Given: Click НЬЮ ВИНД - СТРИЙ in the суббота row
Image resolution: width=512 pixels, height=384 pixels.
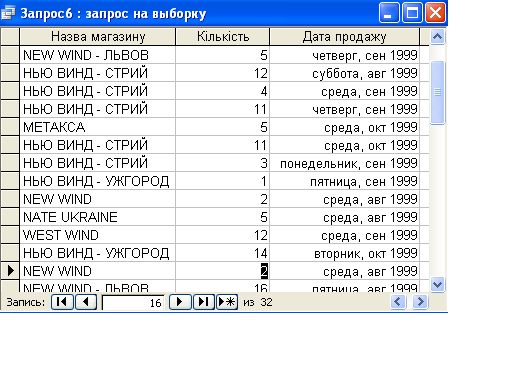Looking at the screenshot, I should tap(98, 73).
